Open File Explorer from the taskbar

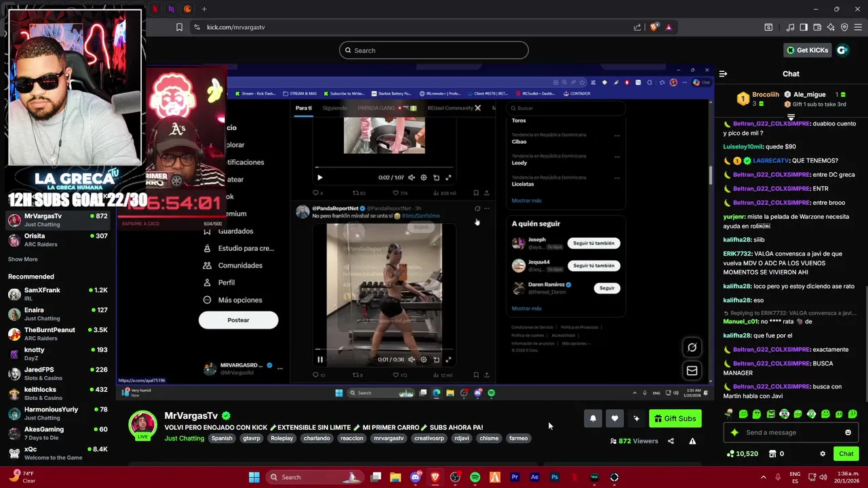click(x=395, y=477)
